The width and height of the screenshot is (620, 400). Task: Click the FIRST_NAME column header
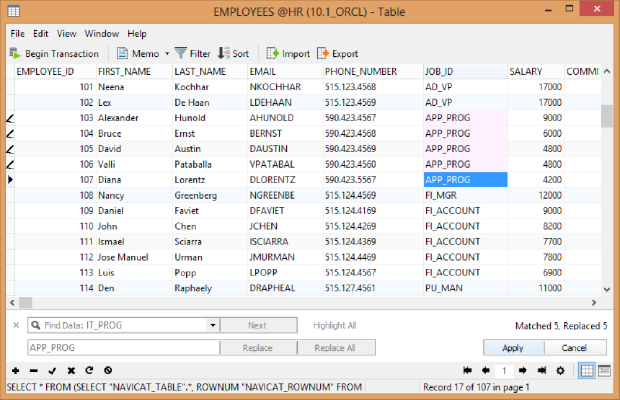[134, 72]
